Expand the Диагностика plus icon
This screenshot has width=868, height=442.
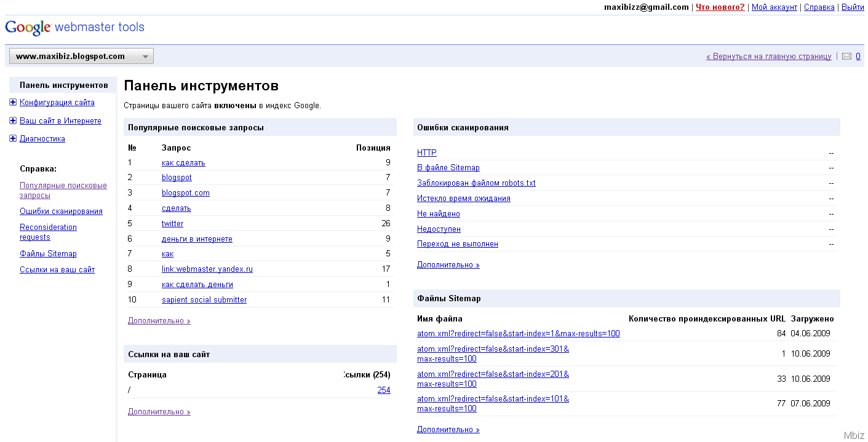click(x=13, y=139)
